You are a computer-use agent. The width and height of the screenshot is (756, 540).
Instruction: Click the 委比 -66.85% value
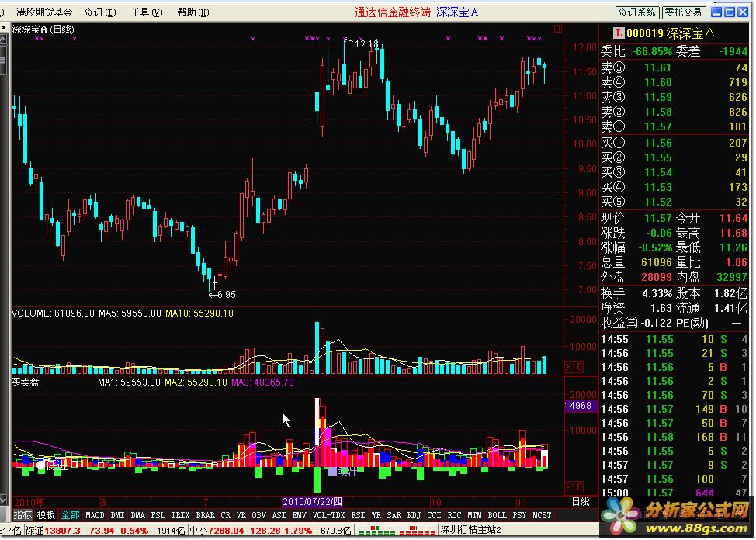click(652, 51)
